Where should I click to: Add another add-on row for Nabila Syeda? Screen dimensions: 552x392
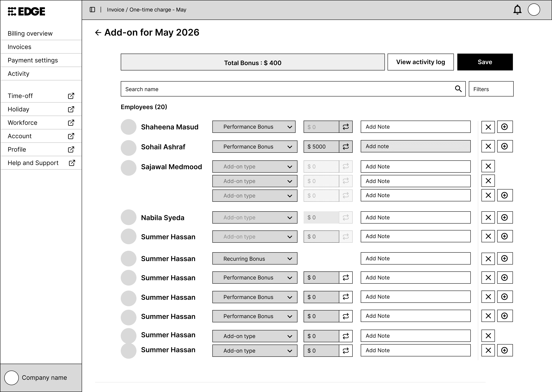[x=505, y=217]
